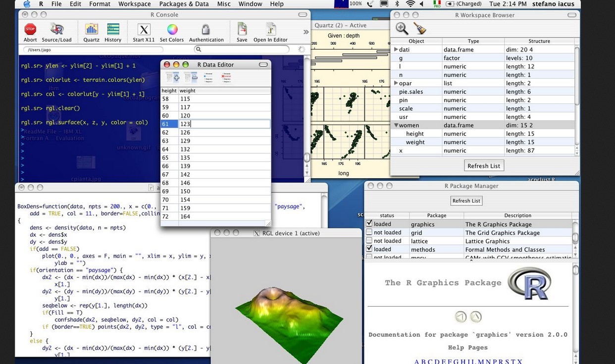Click the Open In Editor icon
Viewport: 615px width, 364px height.
click(x=270, y=30)
